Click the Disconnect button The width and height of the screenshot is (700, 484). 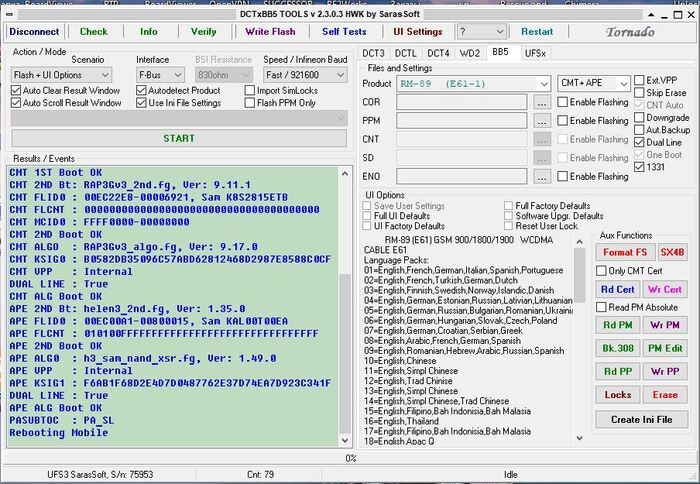pos(34,32)
